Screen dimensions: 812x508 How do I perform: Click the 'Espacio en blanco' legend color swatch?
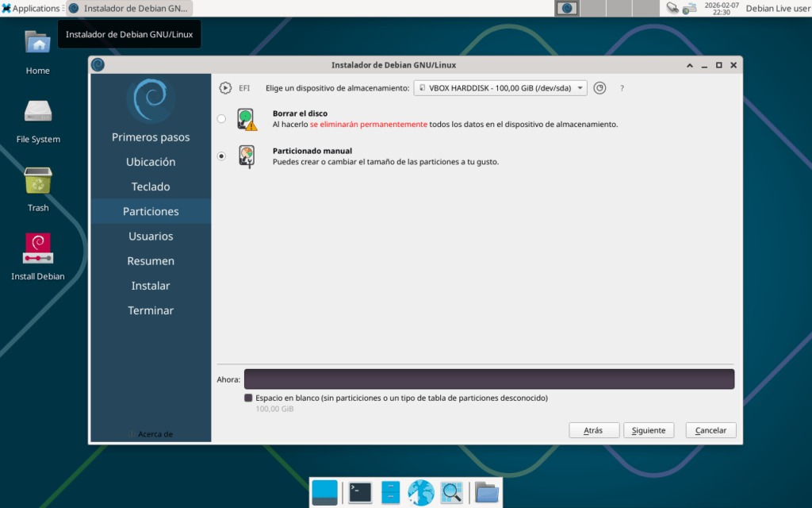[x=248, y=398]
